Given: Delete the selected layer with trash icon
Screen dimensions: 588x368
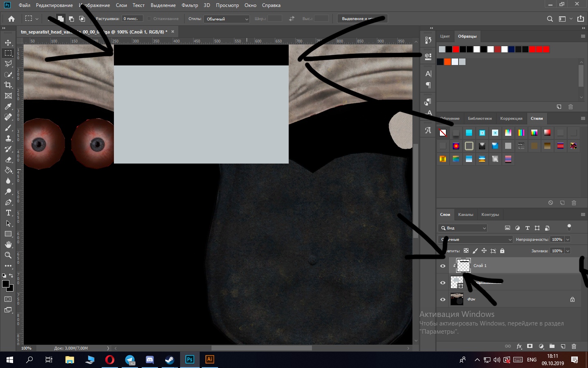Looking at the screenshot, I should coord(574,346).
